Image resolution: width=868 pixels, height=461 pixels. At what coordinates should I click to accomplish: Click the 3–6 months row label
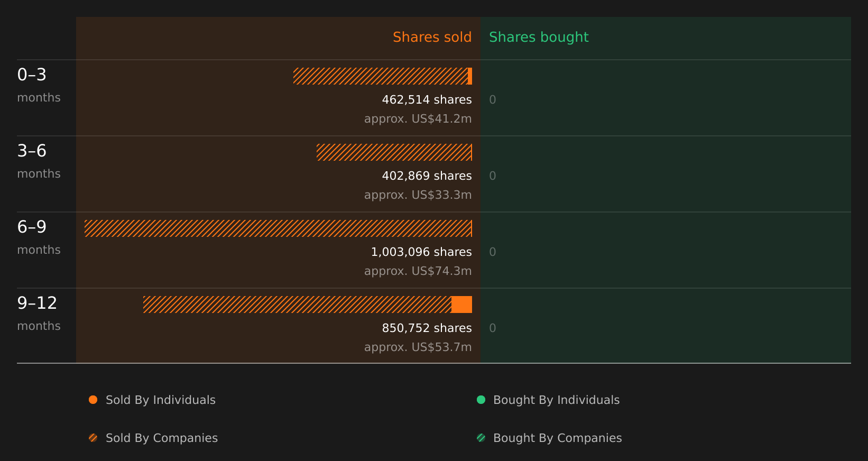tap(39, 161)
